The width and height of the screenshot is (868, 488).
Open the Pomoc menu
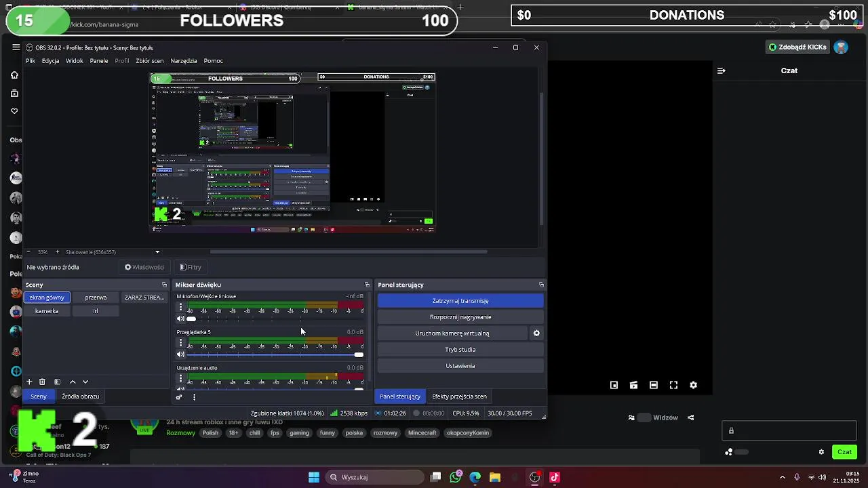[x=213, y=61]
